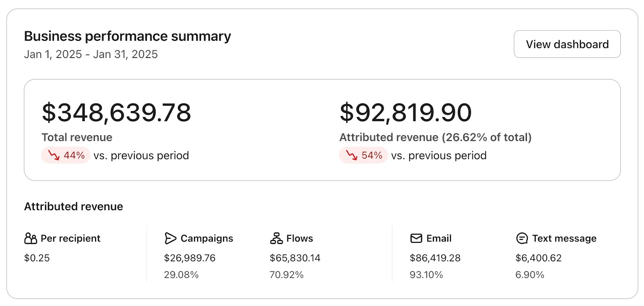Click vs. previous period under Total revenue
The height and width of the screenshot is (306, 644).
pyautogui.click(x=141, y=155)
